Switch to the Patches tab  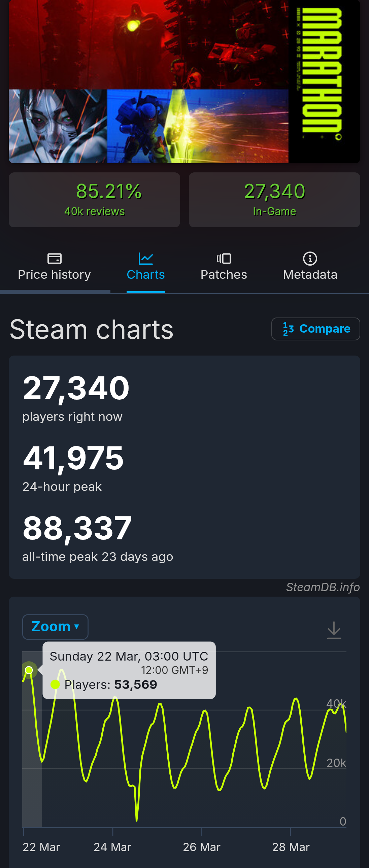(x=224, y=267)
